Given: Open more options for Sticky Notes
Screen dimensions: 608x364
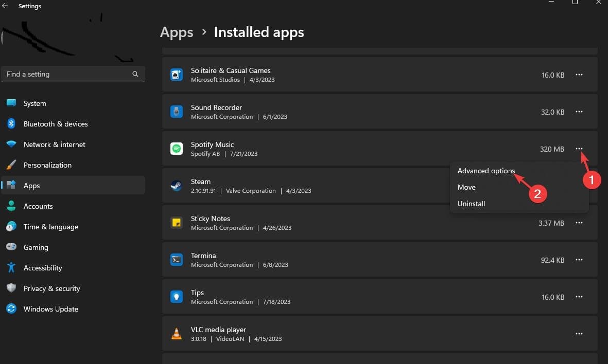Looking at the screenshot, I should coord(579,223).
